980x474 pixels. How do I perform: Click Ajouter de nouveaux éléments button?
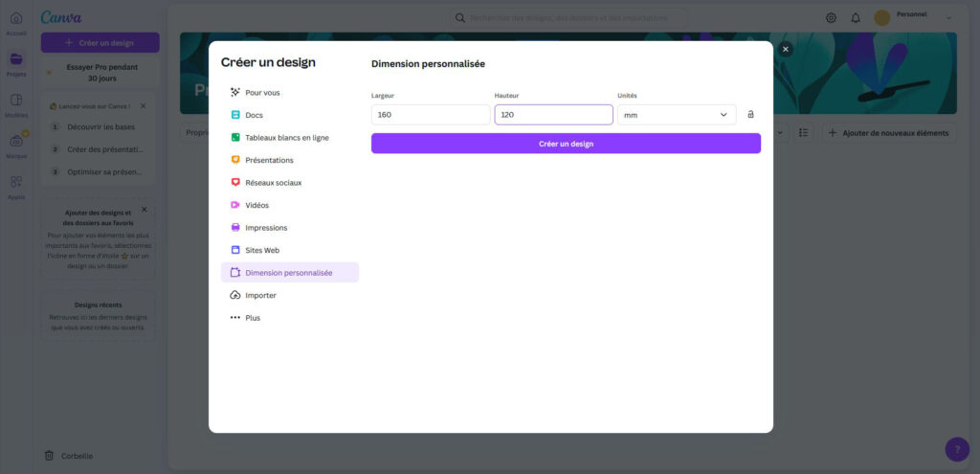click(889, 133)
